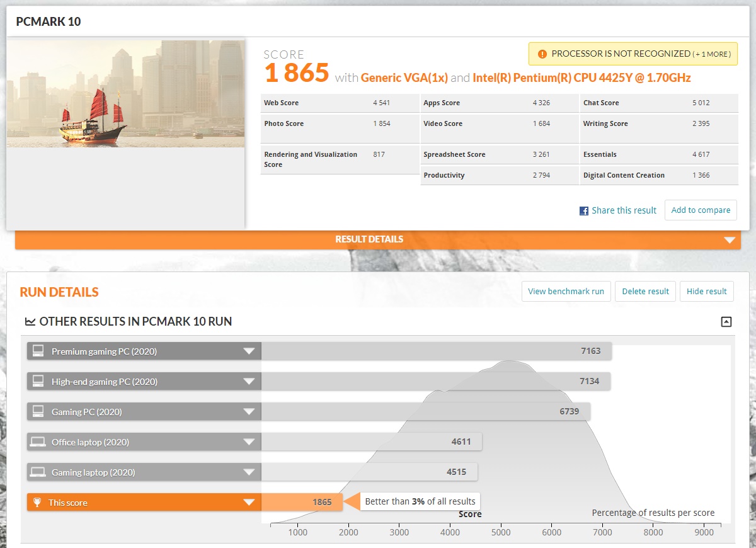The width and height of the screenshot is (756, 548).
Task: Click Hide result button
Action: coord(706,291)
